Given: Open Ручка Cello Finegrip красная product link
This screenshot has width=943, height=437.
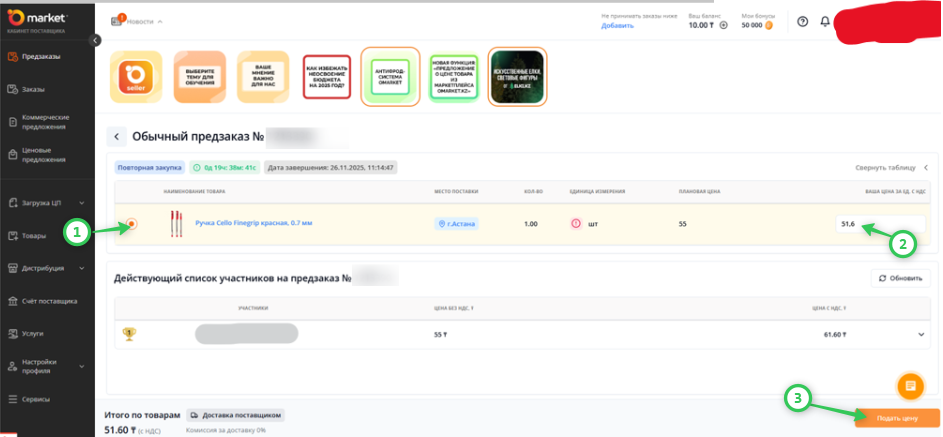Looking at the screenshot, I should coord(253,223).
